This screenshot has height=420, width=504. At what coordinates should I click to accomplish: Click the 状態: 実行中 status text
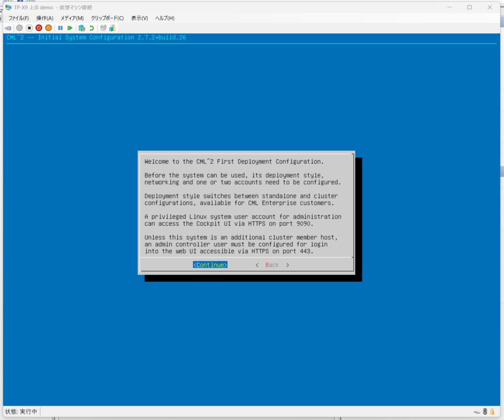coord(21,412)
